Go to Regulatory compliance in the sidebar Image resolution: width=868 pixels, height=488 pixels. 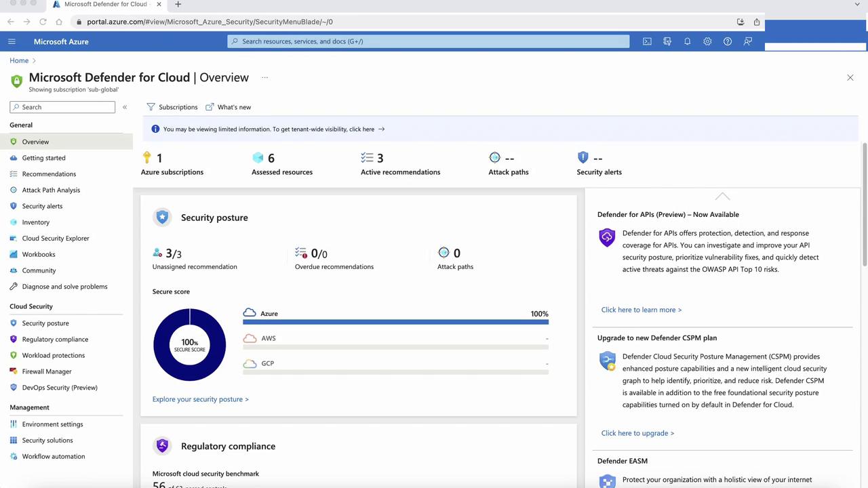coord(55,340)
